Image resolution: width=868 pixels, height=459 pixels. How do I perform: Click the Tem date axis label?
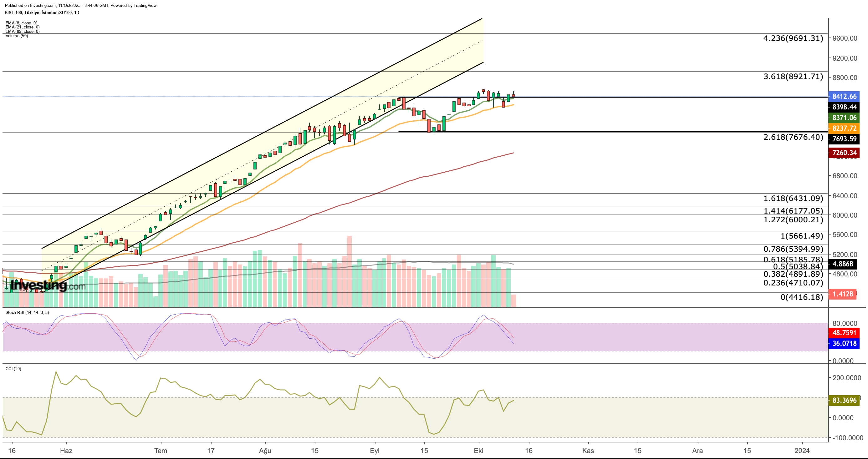point(161,451)
